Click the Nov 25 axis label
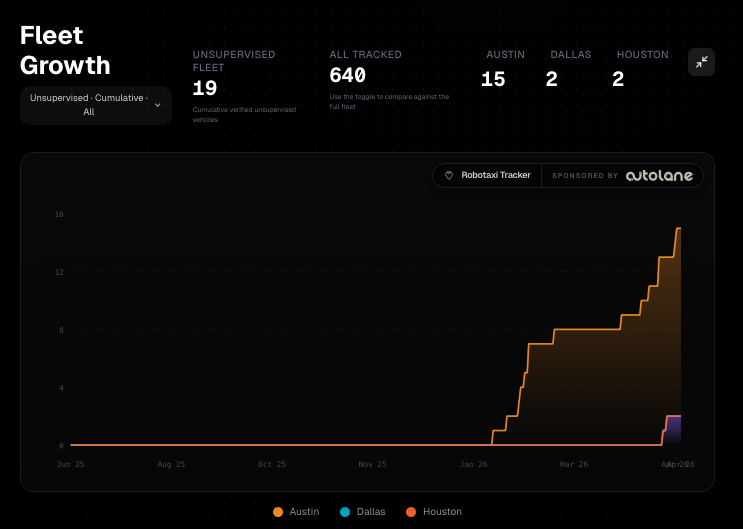Viewport: 743px width, 529px height. point(372,464)
